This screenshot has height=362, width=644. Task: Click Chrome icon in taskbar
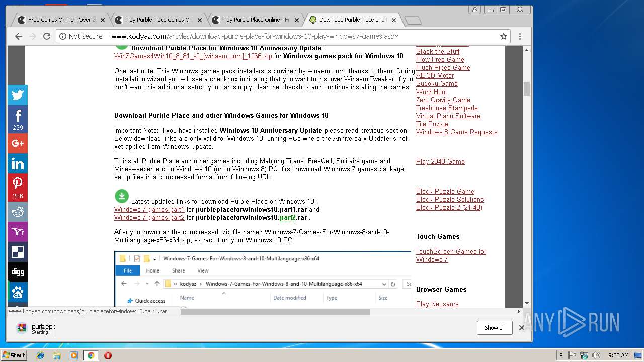tap(91, 355)
